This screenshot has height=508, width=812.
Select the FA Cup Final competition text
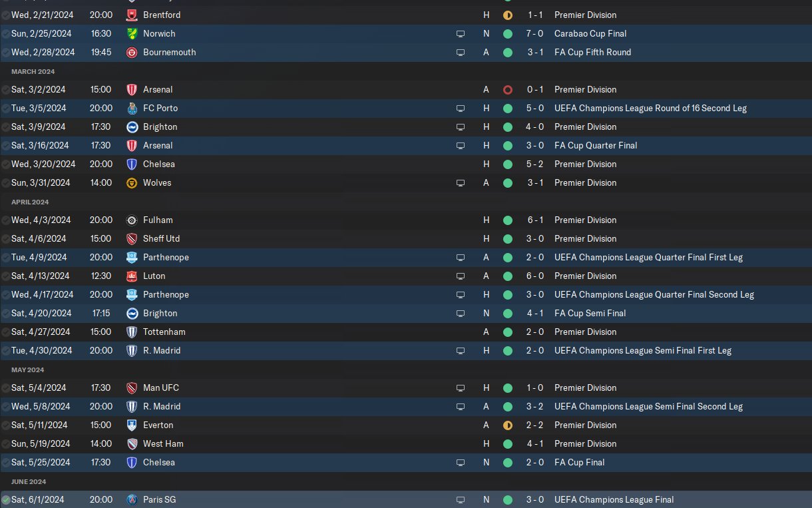(x=580, y=462)
